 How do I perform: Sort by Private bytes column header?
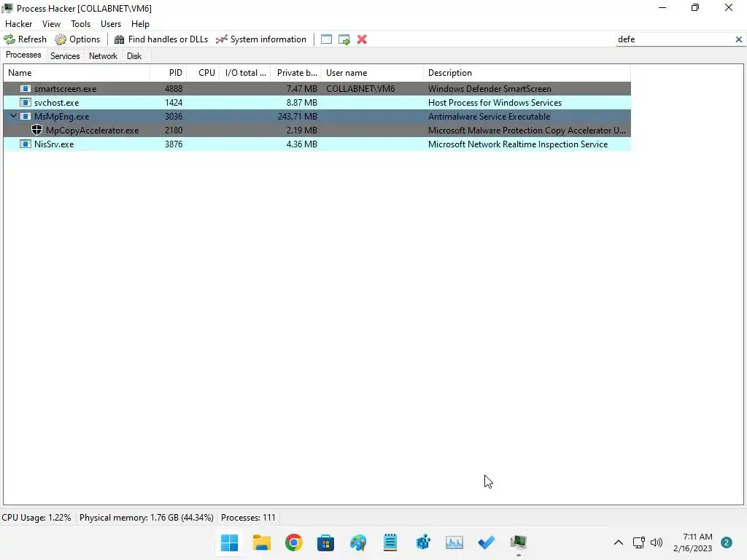(x=296, y=73)
